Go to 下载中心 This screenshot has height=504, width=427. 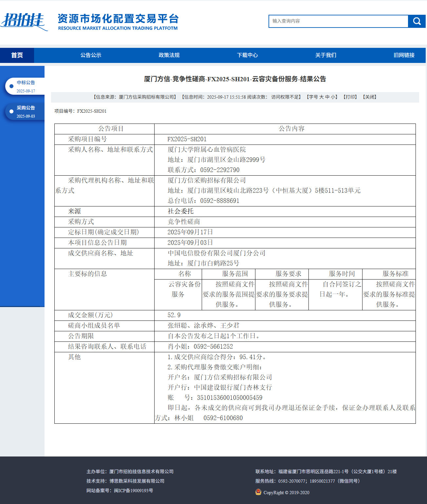(248, 55)
